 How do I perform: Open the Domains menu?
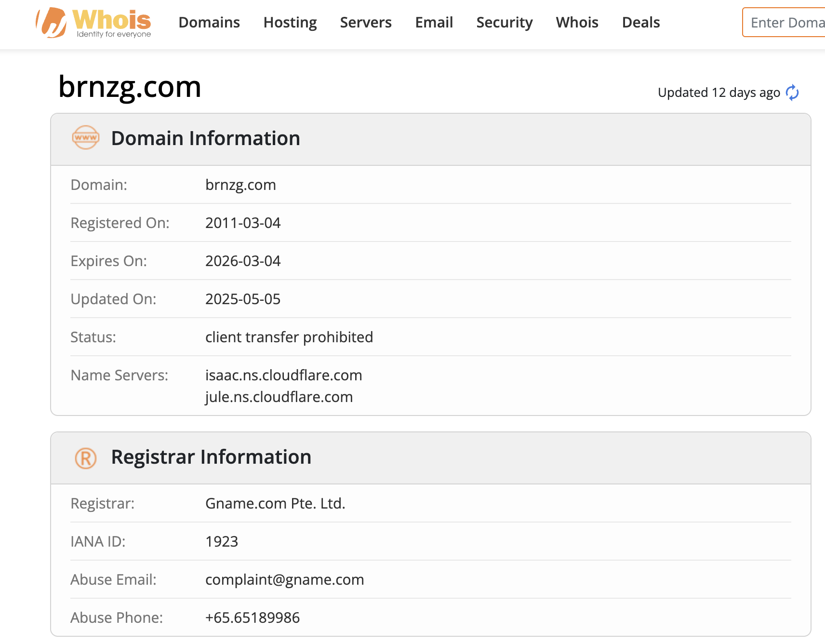209,23
